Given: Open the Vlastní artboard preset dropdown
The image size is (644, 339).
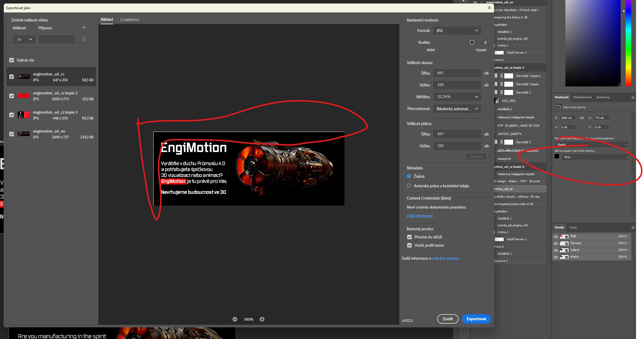Looking at the screenshot, I should coord(592,144).
